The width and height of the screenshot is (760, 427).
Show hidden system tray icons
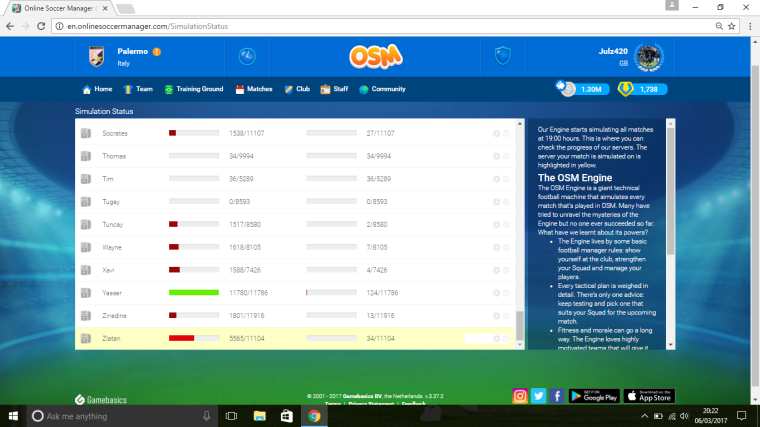(x=644, y=416)
